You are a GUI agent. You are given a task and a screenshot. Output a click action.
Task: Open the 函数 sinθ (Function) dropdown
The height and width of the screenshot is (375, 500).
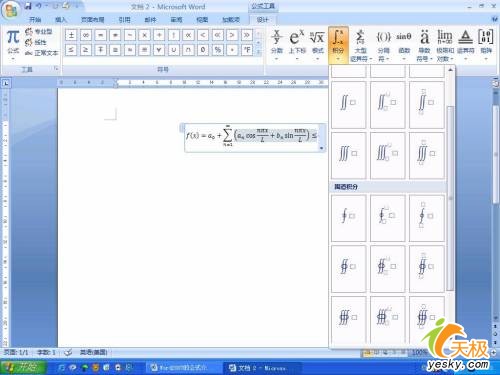[404, 45]
